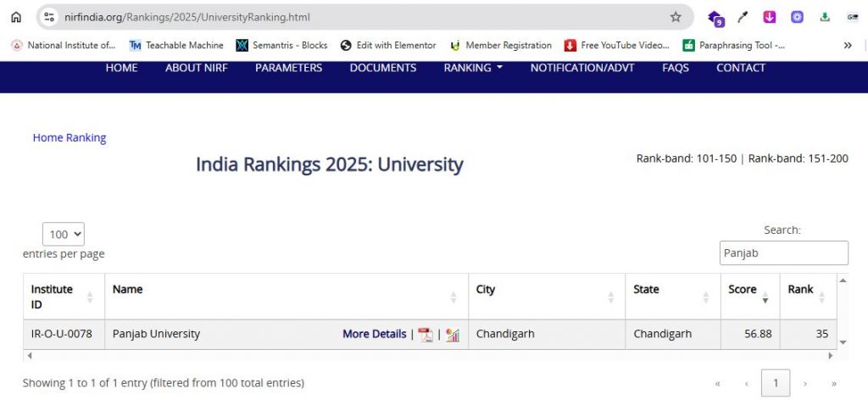The image size is (868, 416).
Task: Open the graph icon for Panjab University
Action: coord(453,335)
